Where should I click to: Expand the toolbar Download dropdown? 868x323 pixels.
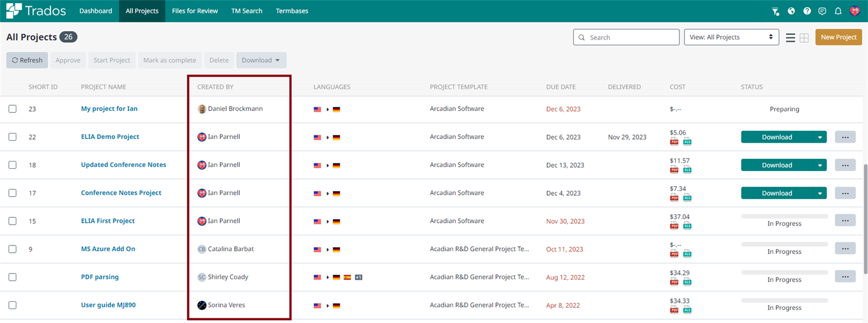pos(261,60)
